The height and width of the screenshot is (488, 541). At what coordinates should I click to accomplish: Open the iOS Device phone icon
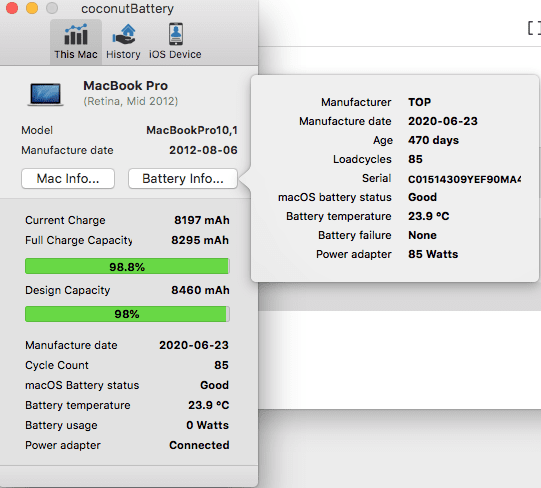click(176, 34)
